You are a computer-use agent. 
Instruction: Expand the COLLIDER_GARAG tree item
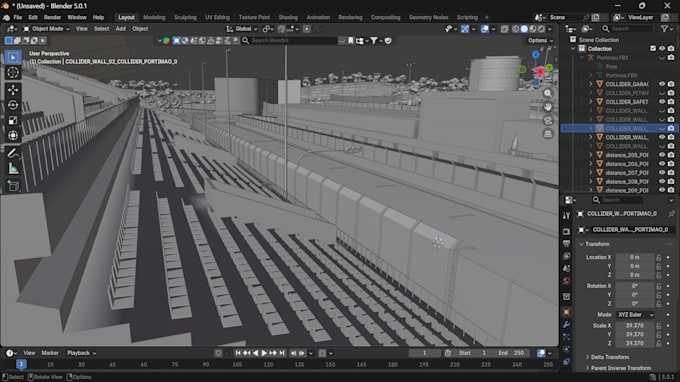tap(591, 84)
